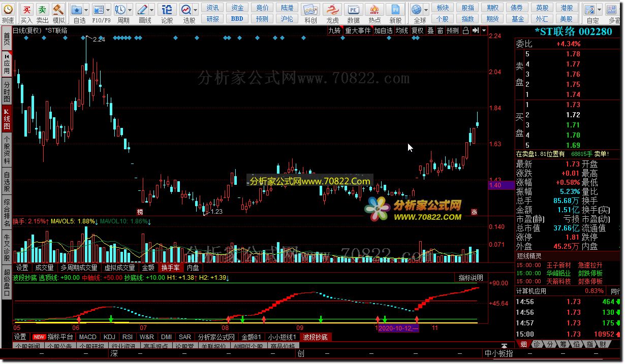625x364 pixels.
Task: Select the 诊 tab at bottom right
Action: (537, 344)
